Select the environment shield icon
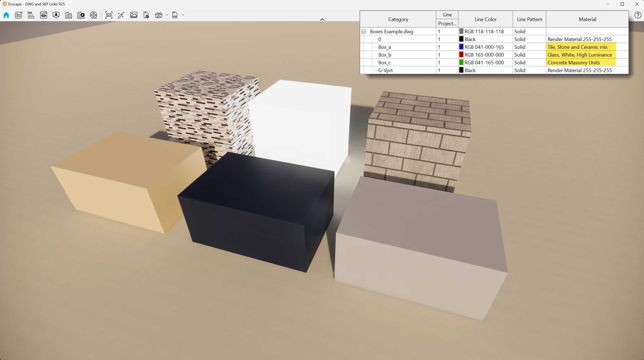The width and height of the screenshot is (644, 360). (56, 15)
